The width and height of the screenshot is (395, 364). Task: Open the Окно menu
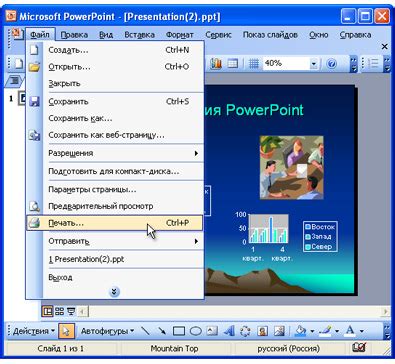319,35
